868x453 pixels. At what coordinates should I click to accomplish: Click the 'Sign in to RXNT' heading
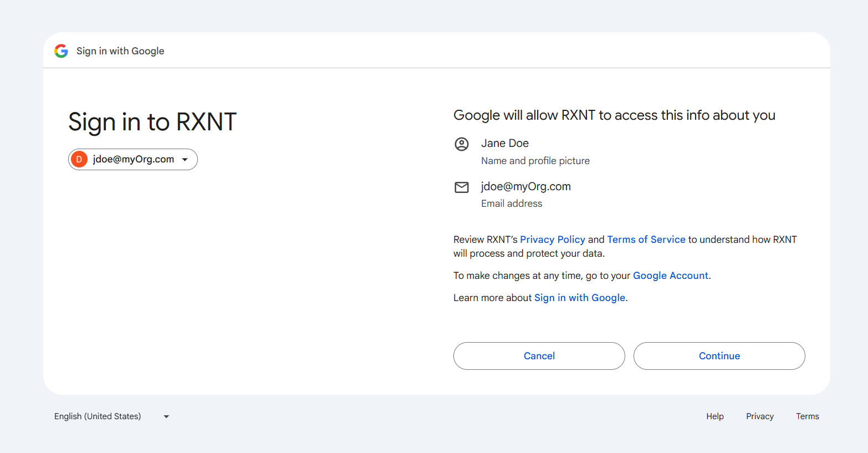point(152,122)
